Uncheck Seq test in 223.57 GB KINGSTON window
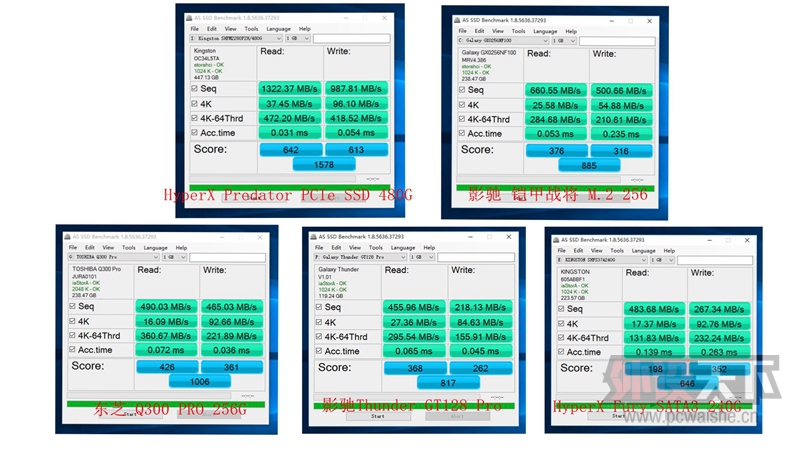This screenshot has height=450, width=800. [x=561, y=309]
